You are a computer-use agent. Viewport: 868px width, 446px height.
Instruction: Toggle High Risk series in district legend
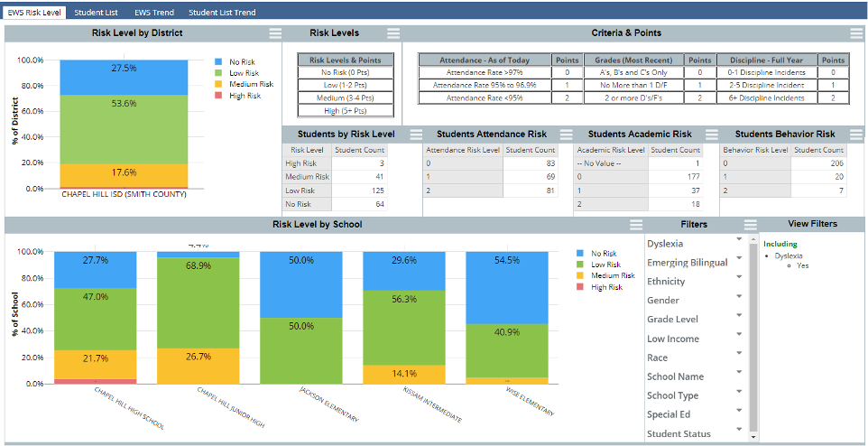coord(236,96)
